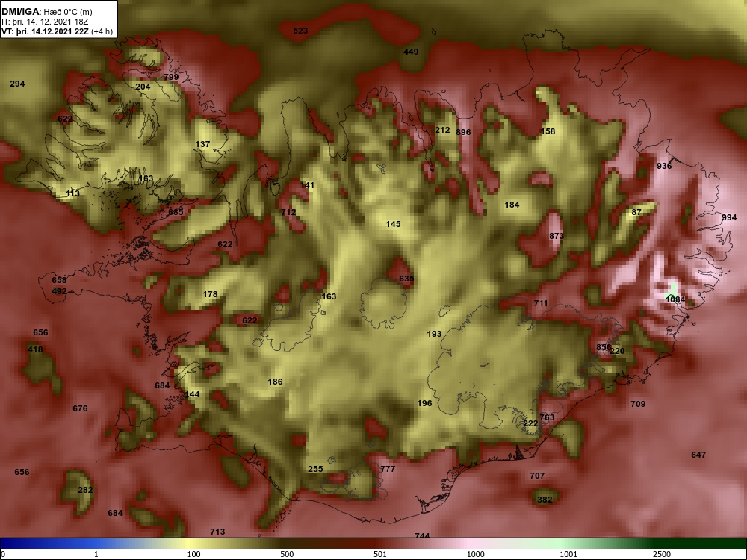747x560 pixels.
Task: Click the map value '685'
Action: click(x=176, y=212)
